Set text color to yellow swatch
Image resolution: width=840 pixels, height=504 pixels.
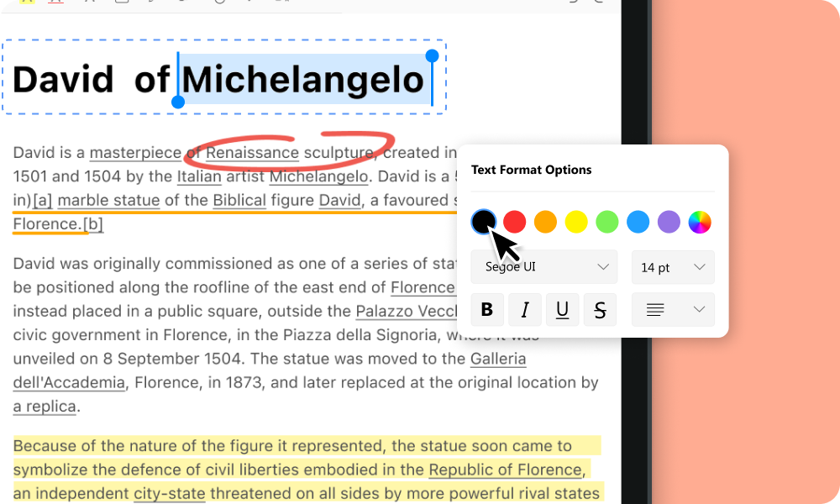pyautogui.click(x=576, y=222)
